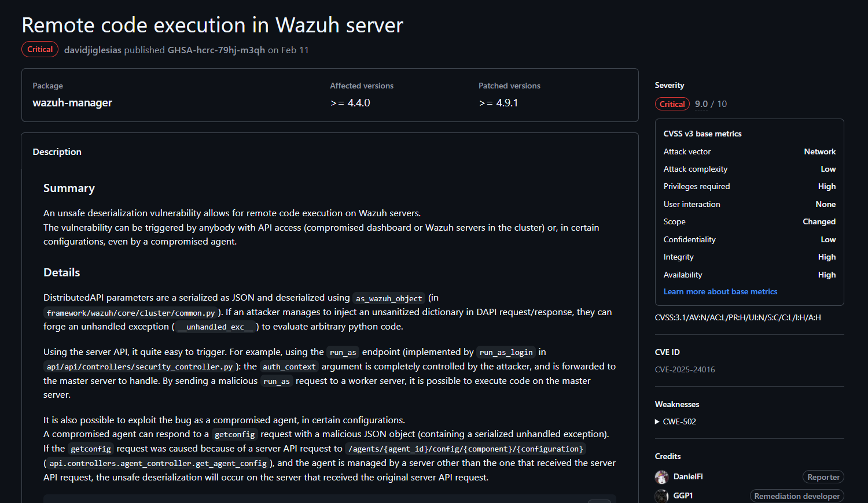Click the Summary heading

click(x=69, y=188)
